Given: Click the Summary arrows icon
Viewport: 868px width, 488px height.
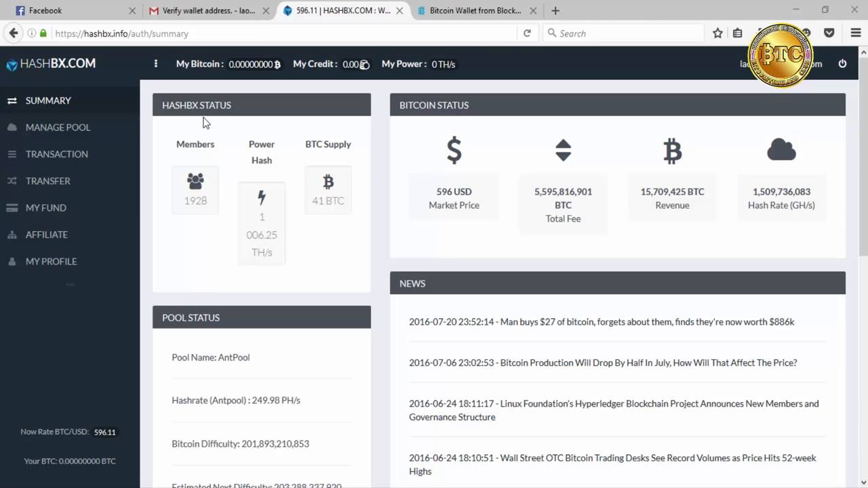Looking at the screenshot, I should [x=12, y=100].
